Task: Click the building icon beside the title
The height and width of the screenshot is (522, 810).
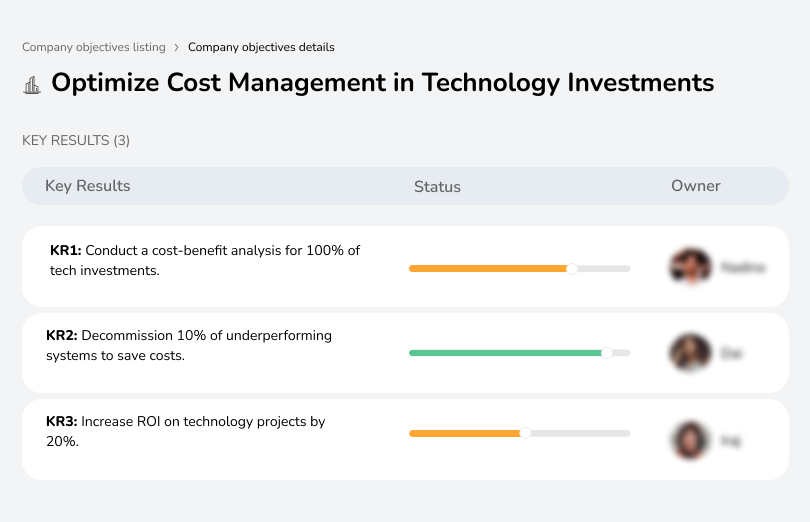Action: point(32,85)
